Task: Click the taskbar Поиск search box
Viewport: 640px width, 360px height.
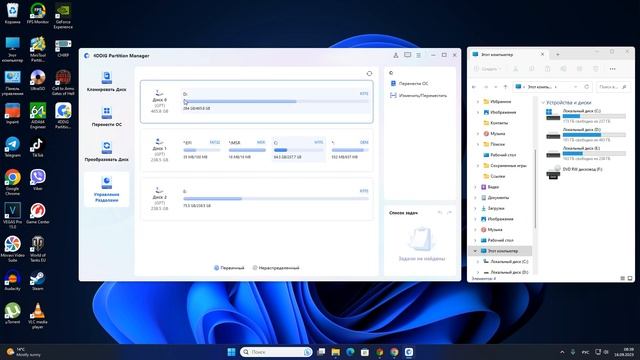Action: [276, 352]
